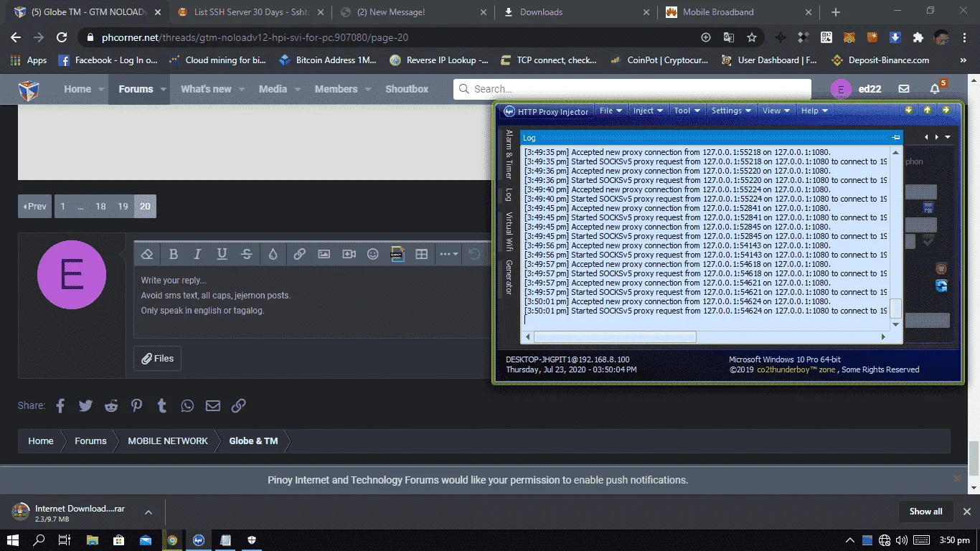Select Virtual Wifi side tab
The height and width of the screenshot is (551, 980).
pyautogui.click(x=509, y=233)
